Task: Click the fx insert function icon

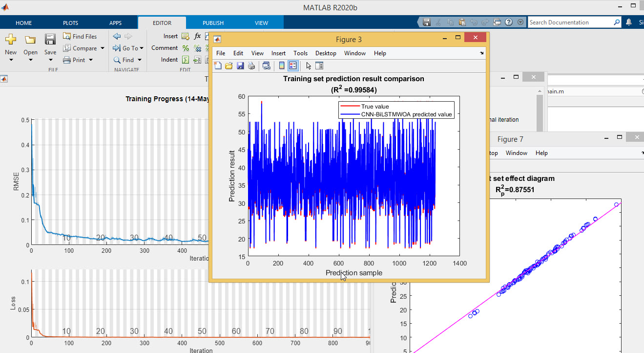Action: pyautogui.click(x=198, y=36)
